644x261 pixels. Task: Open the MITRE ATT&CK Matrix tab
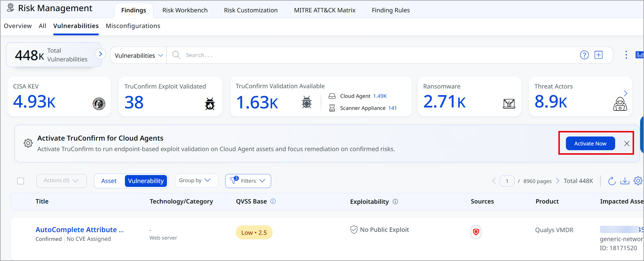click(325, 10)
